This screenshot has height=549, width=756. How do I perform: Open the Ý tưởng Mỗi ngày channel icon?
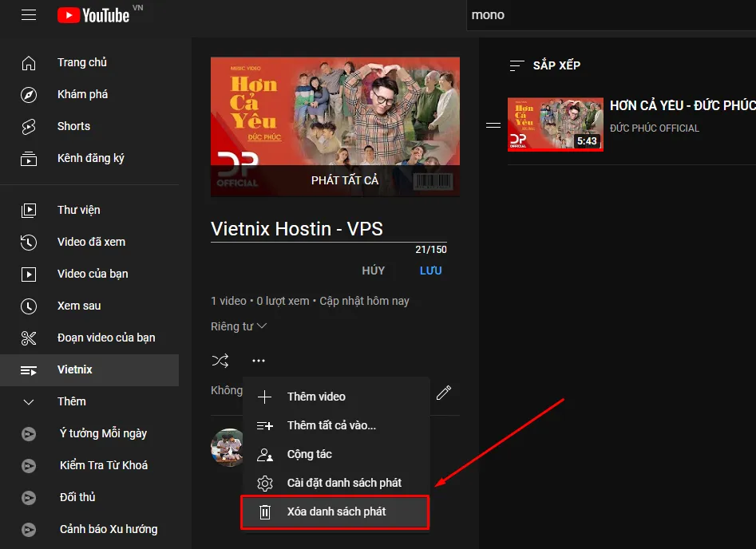pos(29,434)
